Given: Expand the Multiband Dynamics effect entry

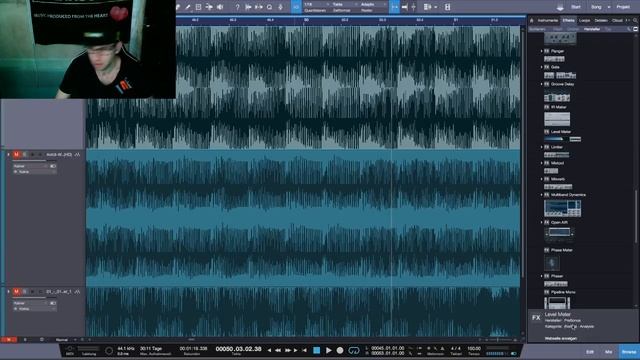Looking at the screenshot, I should click(542, 195).
